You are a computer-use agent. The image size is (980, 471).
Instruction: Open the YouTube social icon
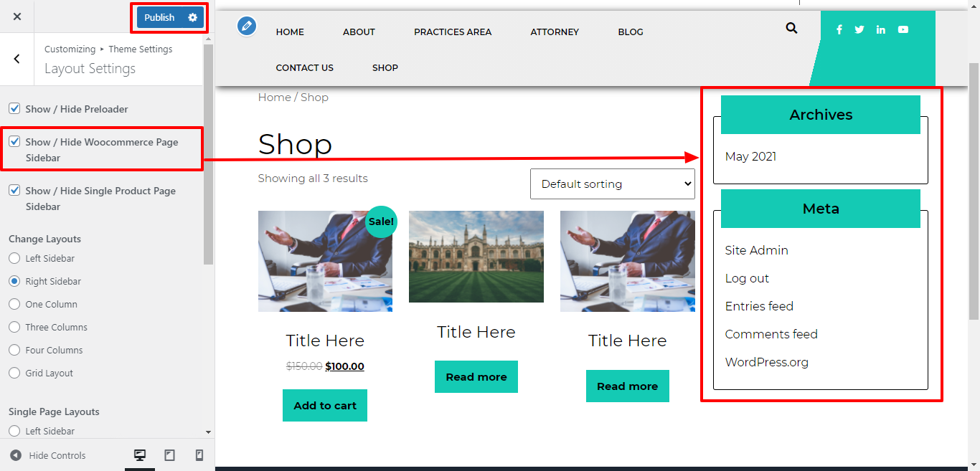[903, 29]
